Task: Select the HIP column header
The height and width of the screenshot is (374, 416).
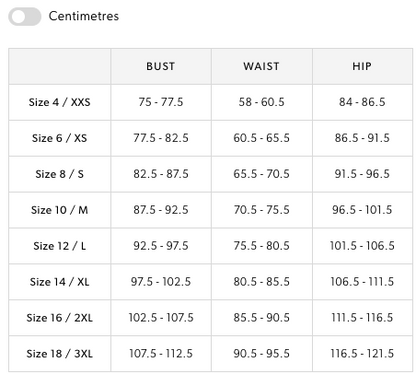Action: coord(362,66)
